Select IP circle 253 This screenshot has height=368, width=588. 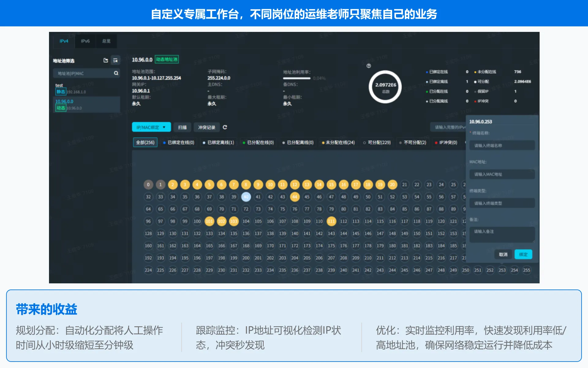coord(502,270)
